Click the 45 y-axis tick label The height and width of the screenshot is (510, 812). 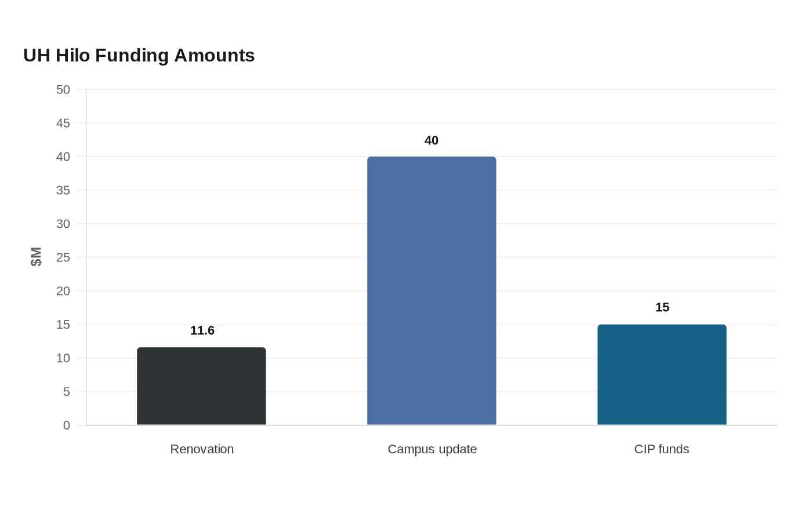(x=63, y=123)
